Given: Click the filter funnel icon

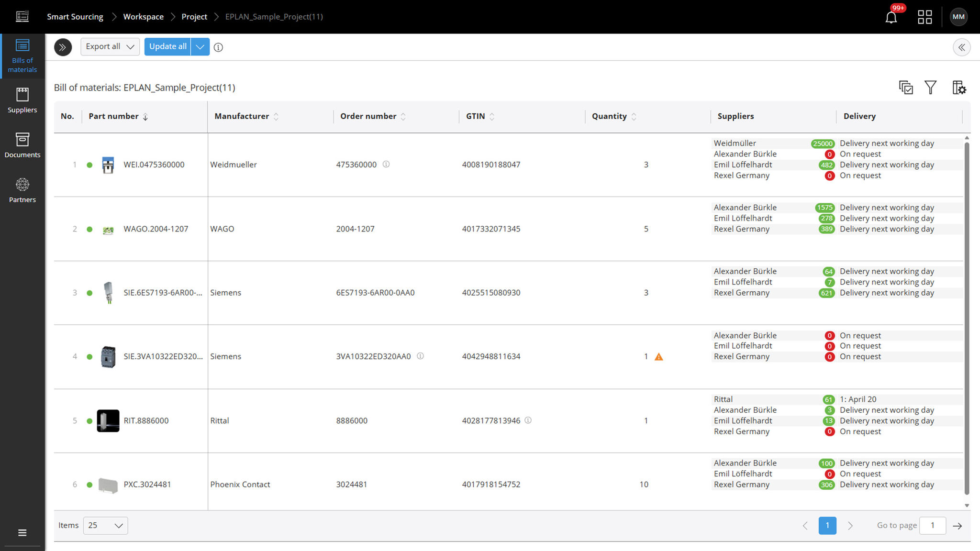Looking at the screenshot, I should click(930, 88).
